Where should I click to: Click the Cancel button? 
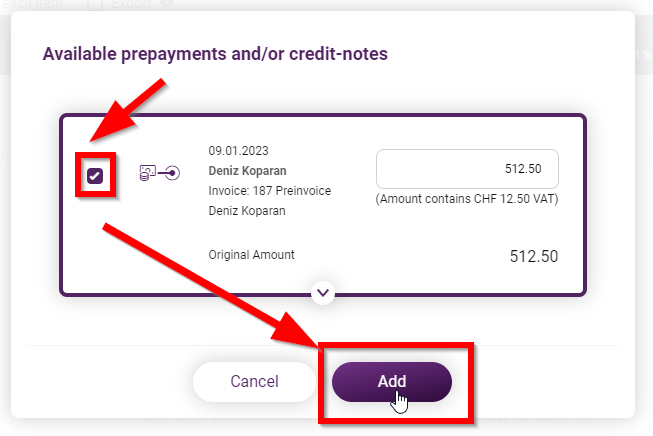[x=254, y=381]
